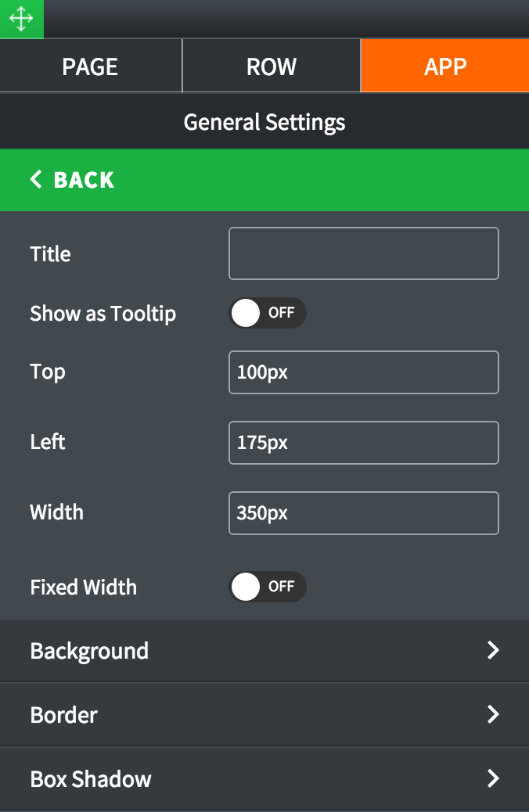Click the left chevron beside BACK

[x=36, y=180]
